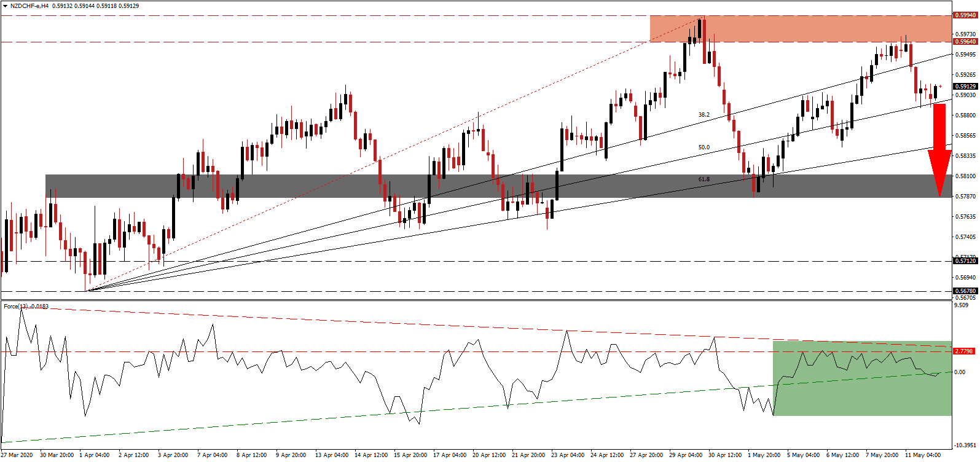Viewport: 980px width, 462px height.
Task: Click the 9.509 indicator scale value
Action: pyautogui.click(x=962, y=305)
